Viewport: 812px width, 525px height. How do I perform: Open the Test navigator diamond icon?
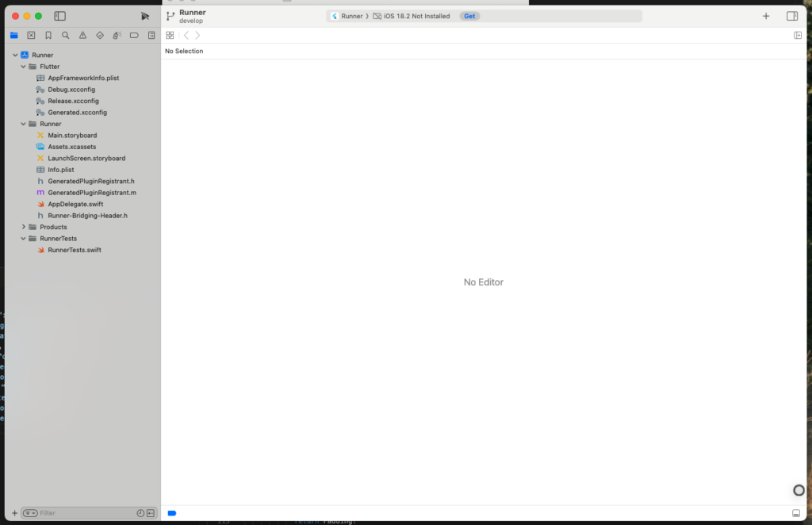coord(100,35)
